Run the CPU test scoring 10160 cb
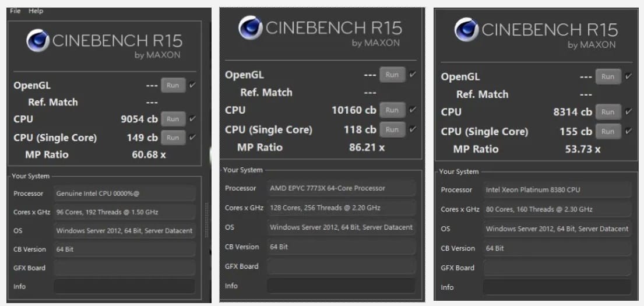 392,110
